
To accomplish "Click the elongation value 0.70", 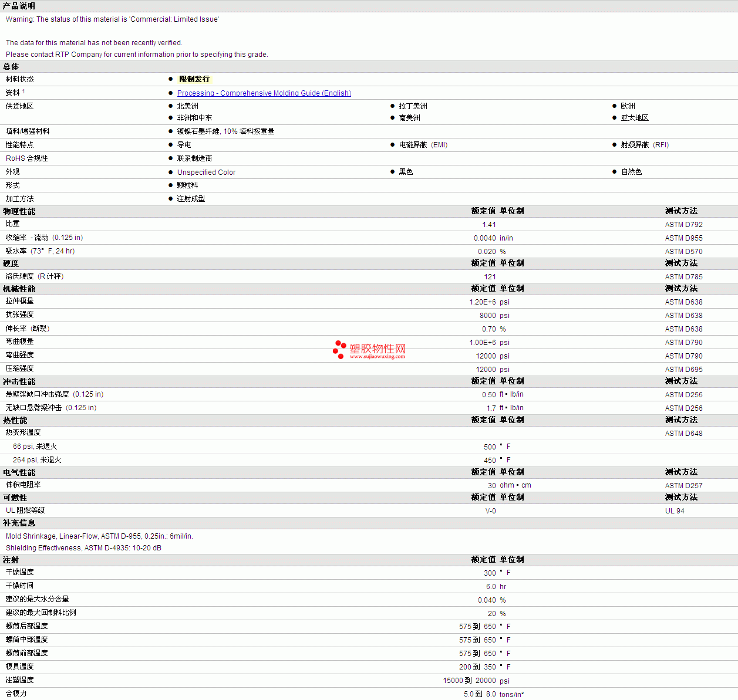I will [489, 329].
